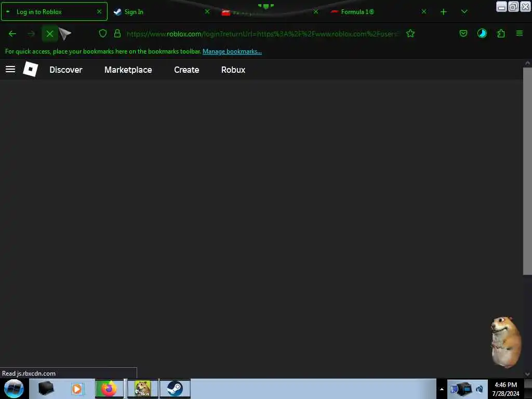View site security via the padlock icon

point(117,33)
